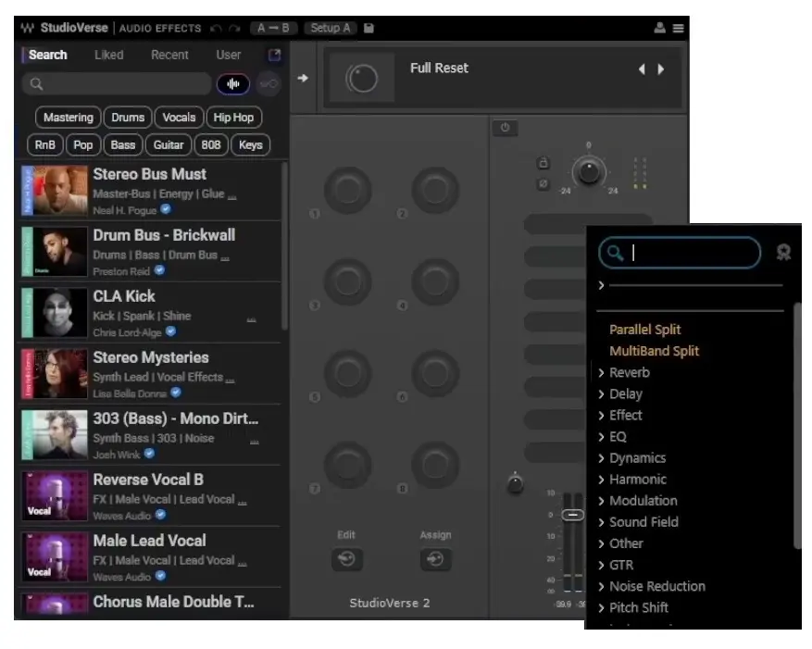812x649 pixels.
Task: Expand the Delay category
Action: pyautogui.click(x=620, y=393)
